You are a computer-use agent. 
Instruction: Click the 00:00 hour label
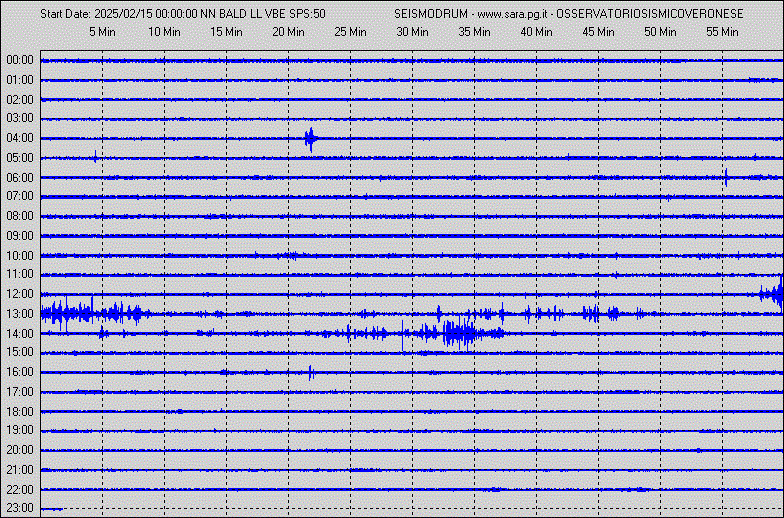20,60
